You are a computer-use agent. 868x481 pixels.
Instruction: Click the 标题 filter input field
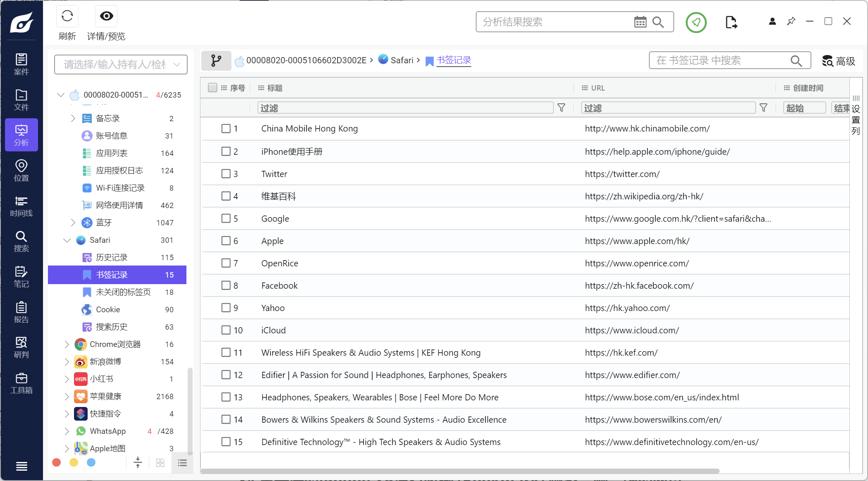pos(405,108)
